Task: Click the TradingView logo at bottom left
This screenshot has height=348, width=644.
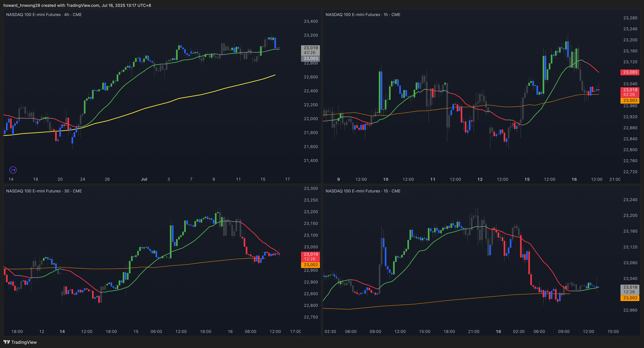Action: pyautogui.click(x=20, y=342)
